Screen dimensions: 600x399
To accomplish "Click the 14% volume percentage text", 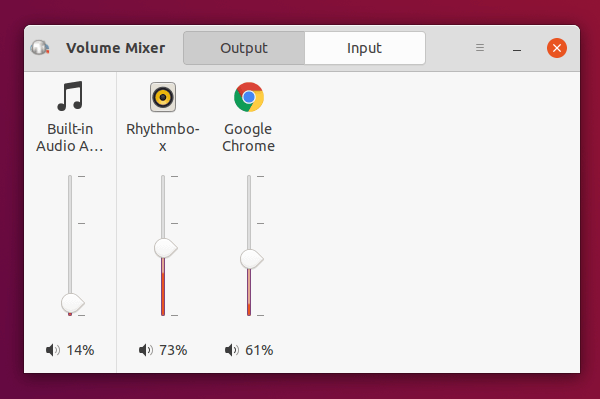I will (x=80, y=350).
